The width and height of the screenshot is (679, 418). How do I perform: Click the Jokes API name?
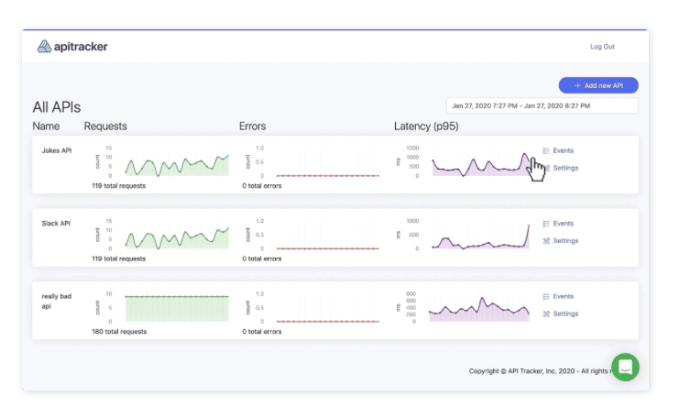coord(54,150)
